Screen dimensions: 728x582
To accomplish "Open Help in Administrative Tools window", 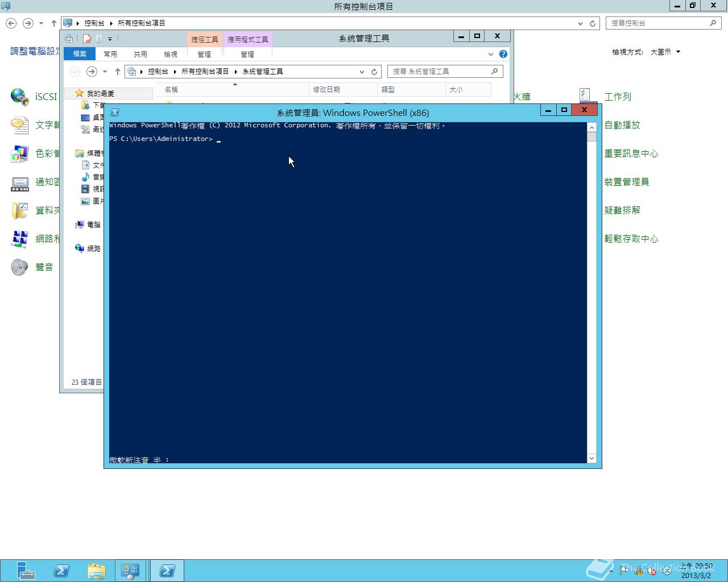I will (x=503, y=54).
